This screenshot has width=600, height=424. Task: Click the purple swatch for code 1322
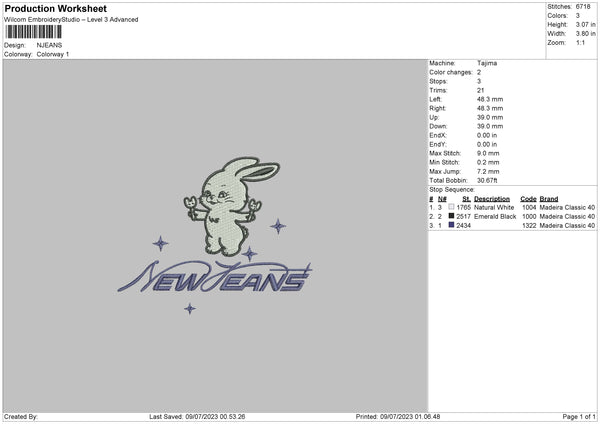(x=451, y=225)
